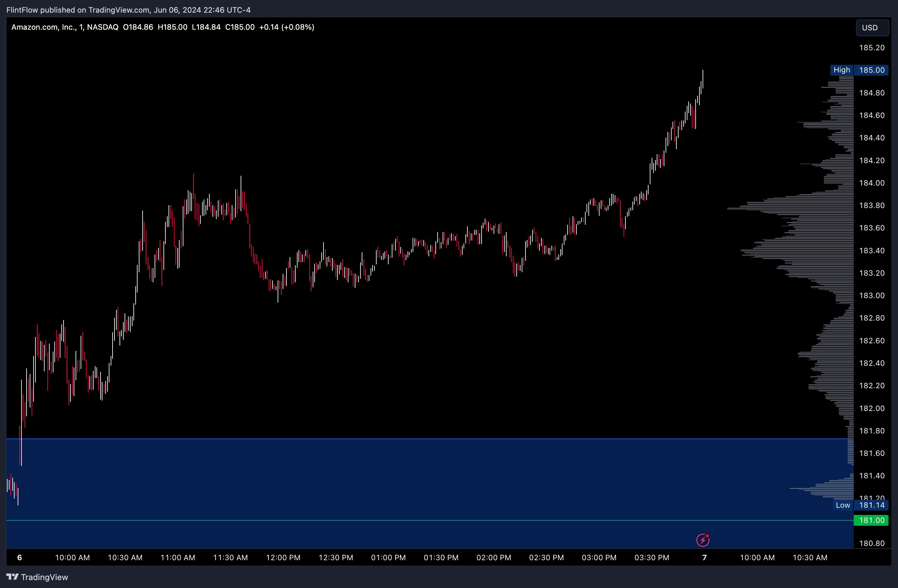
Task: Click the pink lightning bolt event icon
Action: [703, 540]
